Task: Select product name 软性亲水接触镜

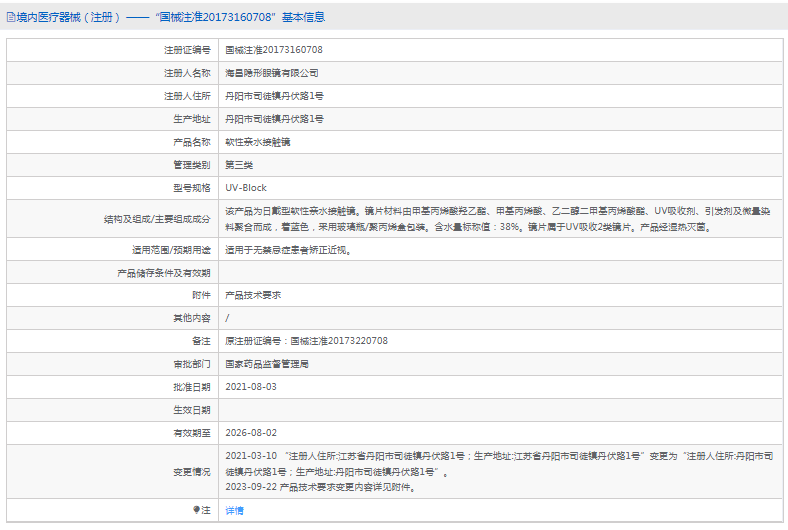Action: tap(257, 142)
